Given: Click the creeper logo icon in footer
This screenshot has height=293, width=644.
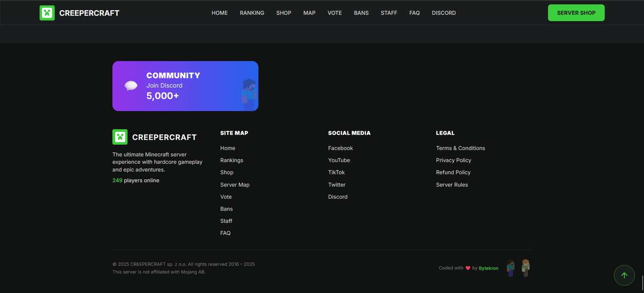Looking at the screenshot, I should coord(120,137).
